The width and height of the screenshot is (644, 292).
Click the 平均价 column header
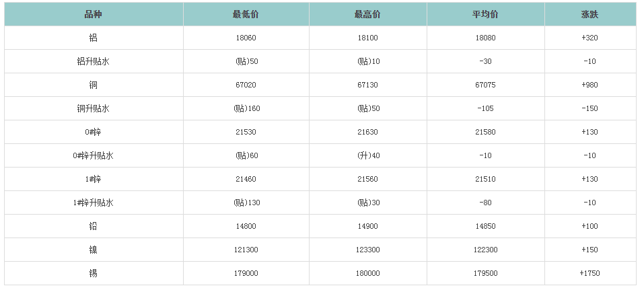pyautogui.click(x=485, y=14)
